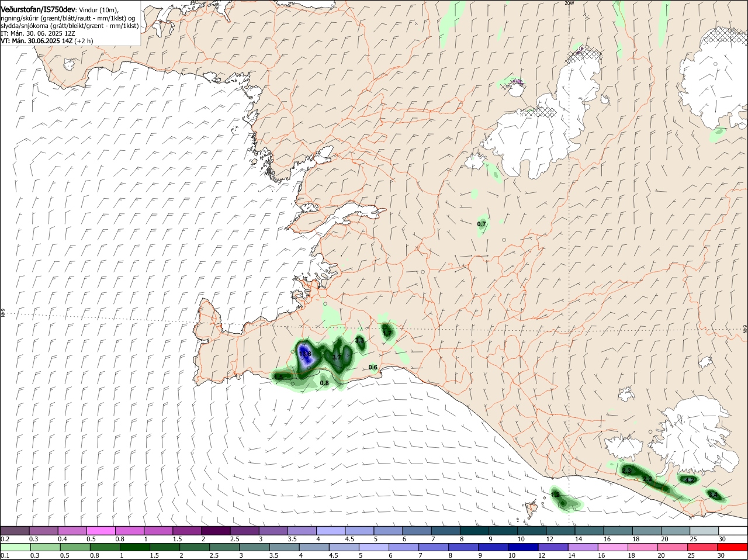This screenshot has height=560, width=748.
Task: Click the 0.4 label on upper legend
Action: pos(62,538)
